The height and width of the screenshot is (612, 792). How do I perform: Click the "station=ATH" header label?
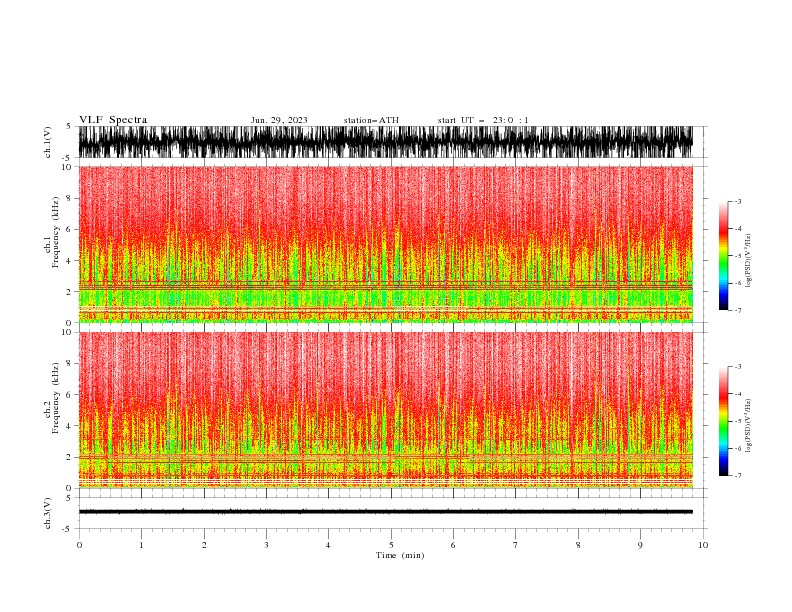[371, 120]
